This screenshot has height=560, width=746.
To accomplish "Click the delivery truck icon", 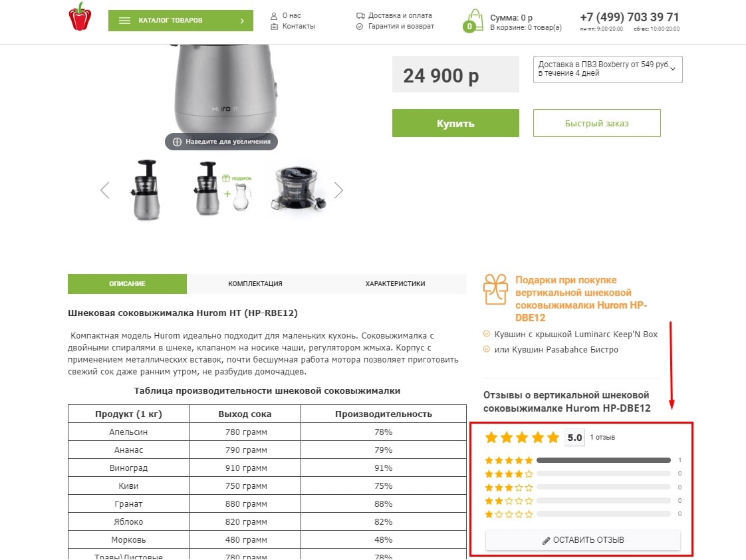I will pos(360,16).
